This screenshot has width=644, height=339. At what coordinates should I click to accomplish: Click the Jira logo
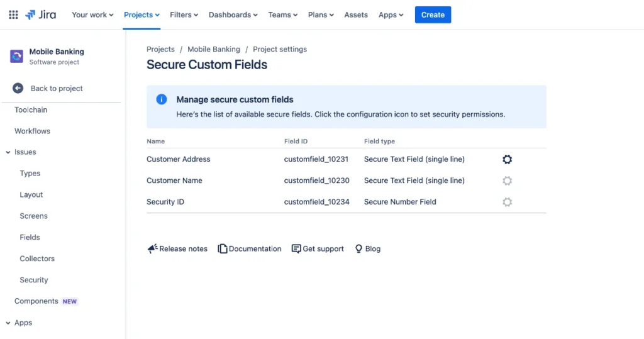(x=41, y=15)
